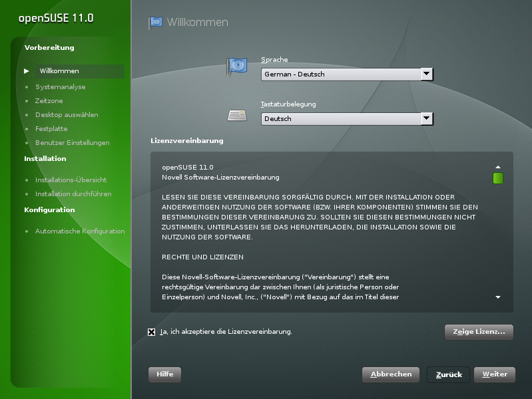The height and width of the screenshot is (399, 532).
Task: Click the Zurück button
Action: click(x=449, y=374)
